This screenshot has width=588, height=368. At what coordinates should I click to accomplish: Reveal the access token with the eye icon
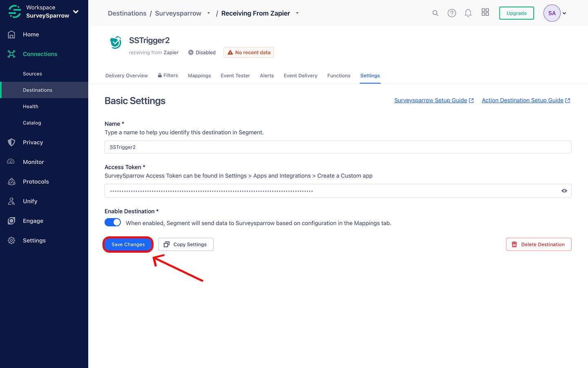coord(564,191)
